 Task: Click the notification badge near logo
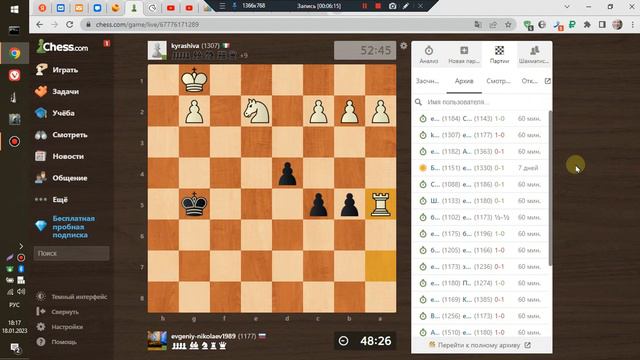click(107, 43)
